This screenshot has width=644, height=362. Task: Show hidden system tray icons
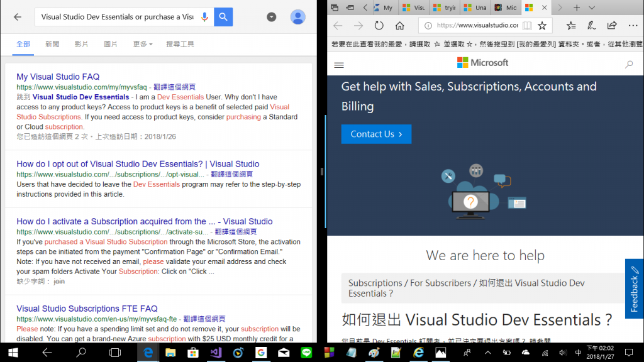tap(487, 353)
